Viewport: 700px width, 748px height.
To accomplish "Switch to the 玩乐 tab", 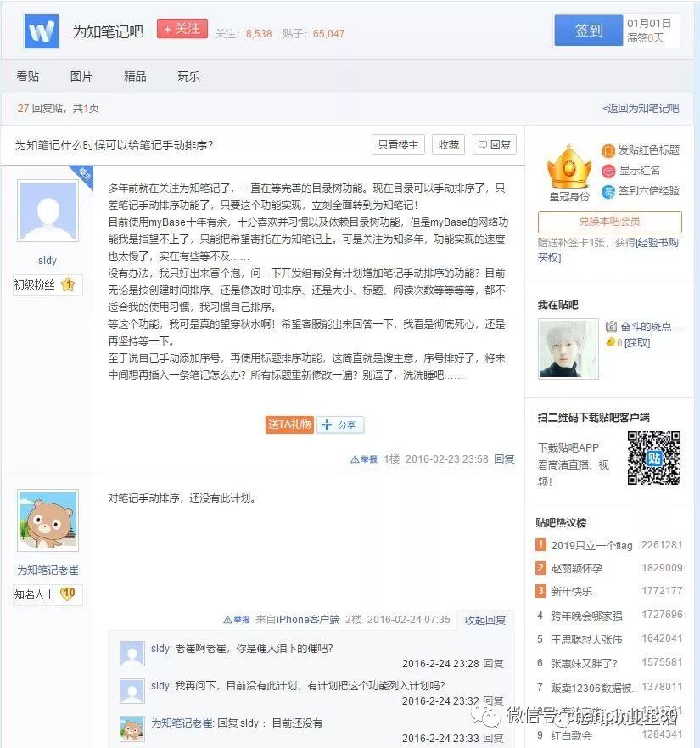I will coord(188,76).
